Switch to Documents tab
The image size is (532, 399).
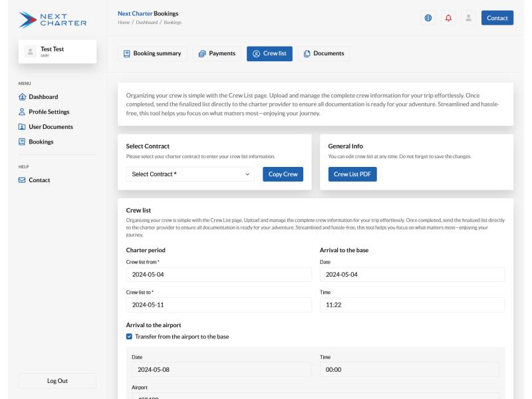click(324, 54)
